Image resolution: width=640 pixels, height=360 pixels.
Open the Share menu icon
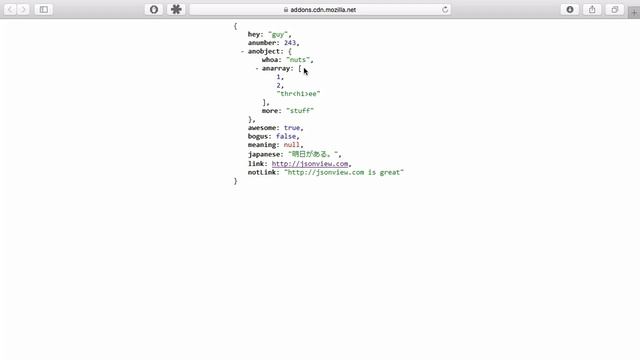point(592,9)
